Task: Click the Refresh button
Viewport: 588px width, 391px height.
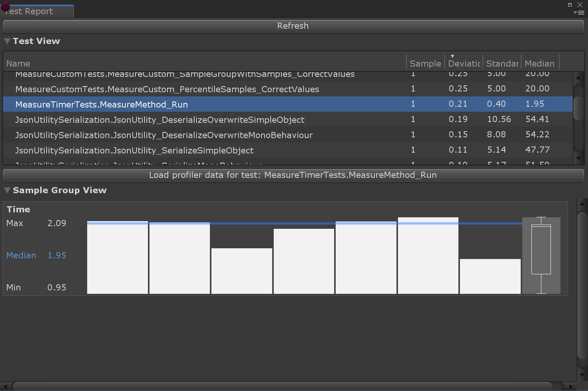Action: 293,26
